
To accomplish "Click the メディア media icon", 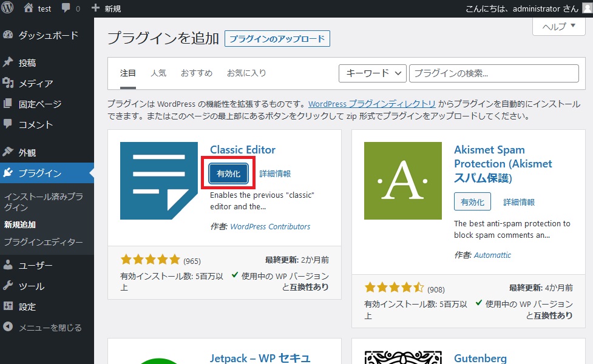I will pos(8,83).
